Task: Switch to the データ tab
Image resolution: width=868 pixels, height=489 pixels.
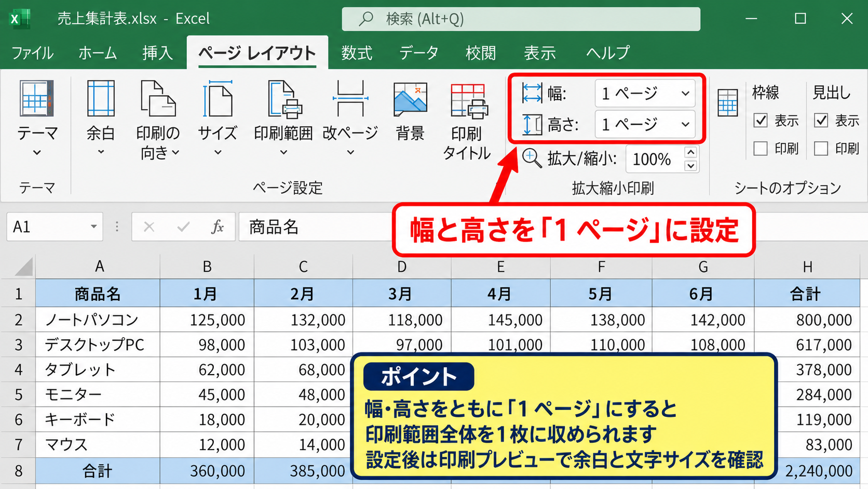Action: [419, 53]
